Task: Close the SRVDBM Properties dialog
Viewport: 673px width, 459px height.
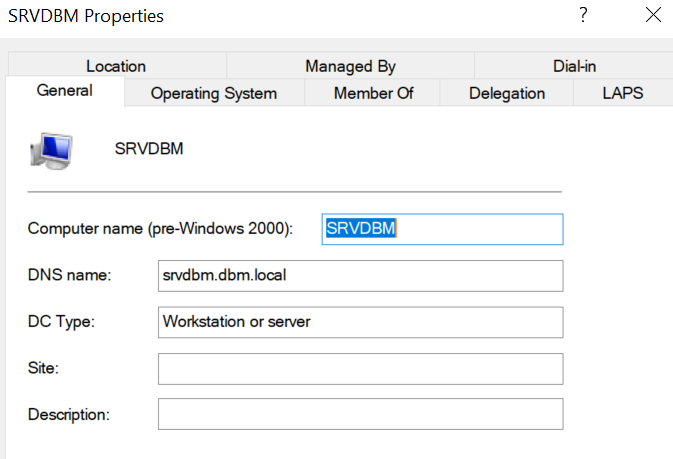Action: coord(653,15)
